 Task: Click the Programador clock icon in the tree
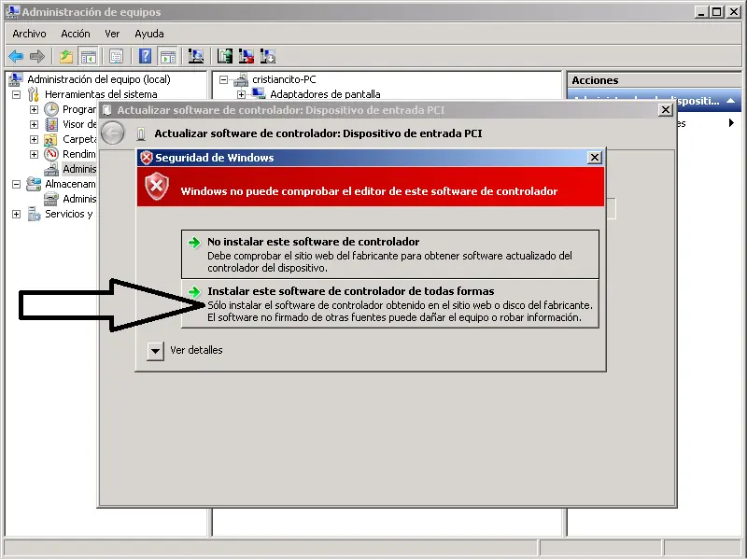point(51,109)
